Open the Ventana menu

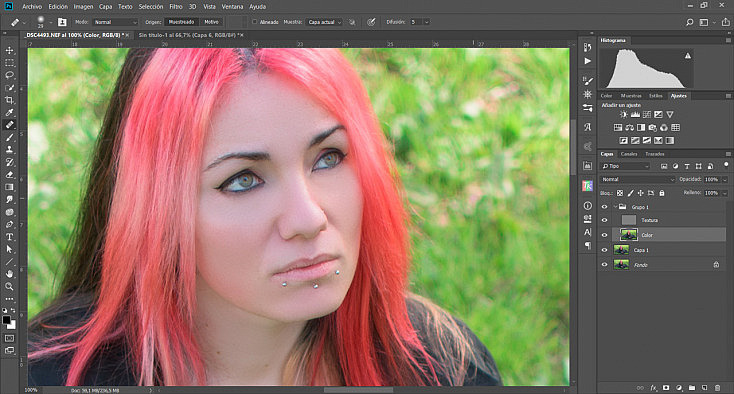click(x=232, y=7)
